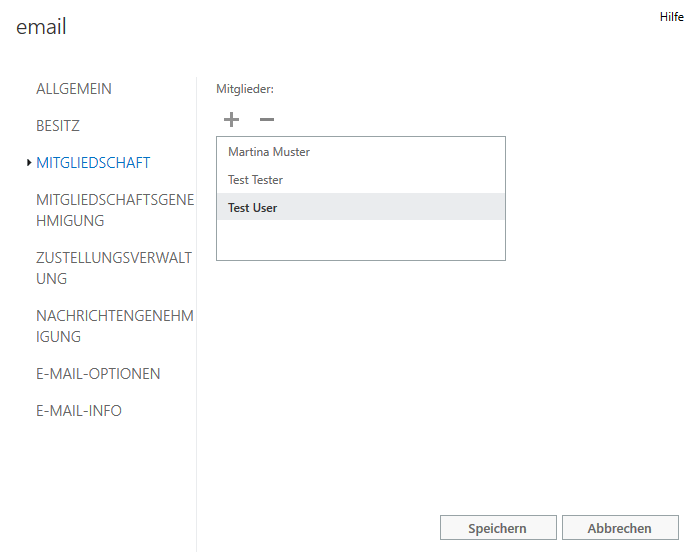Cancel changes with the Abbrechen button
This screenshot has height=552, width=693.
pos(619,528)
